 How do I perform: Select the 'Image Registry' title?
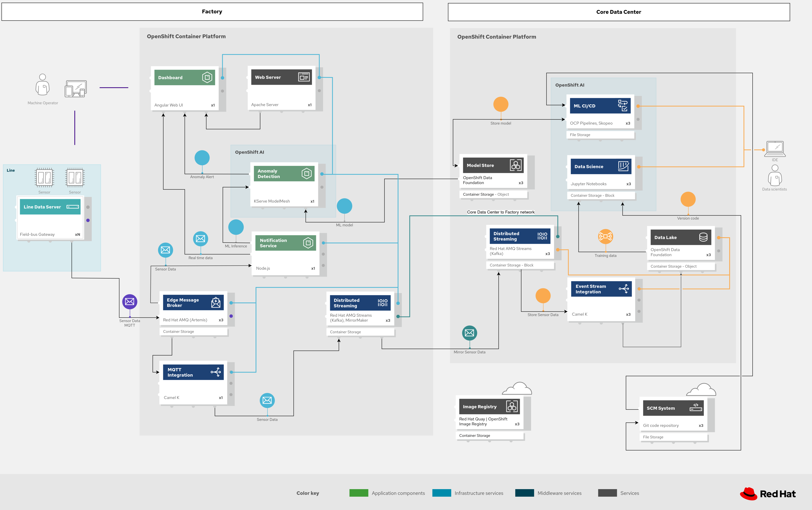(480, 407)
